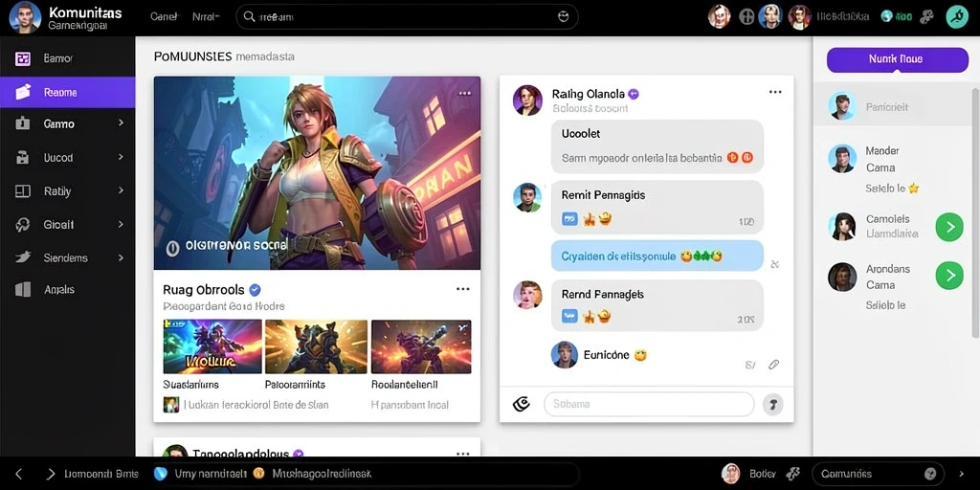
Task: Click green arrow button next to Arondans Cama
Action: coord(949,275)
